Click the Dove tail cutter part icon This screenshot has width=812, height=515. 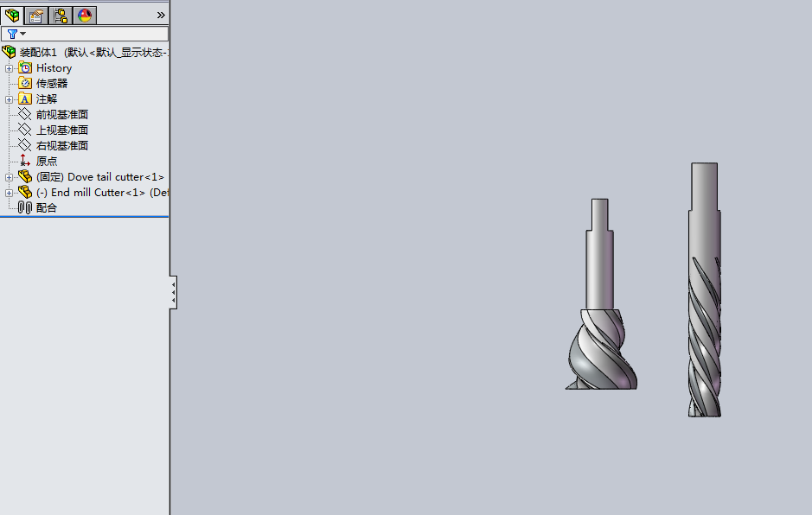[25, 176]
